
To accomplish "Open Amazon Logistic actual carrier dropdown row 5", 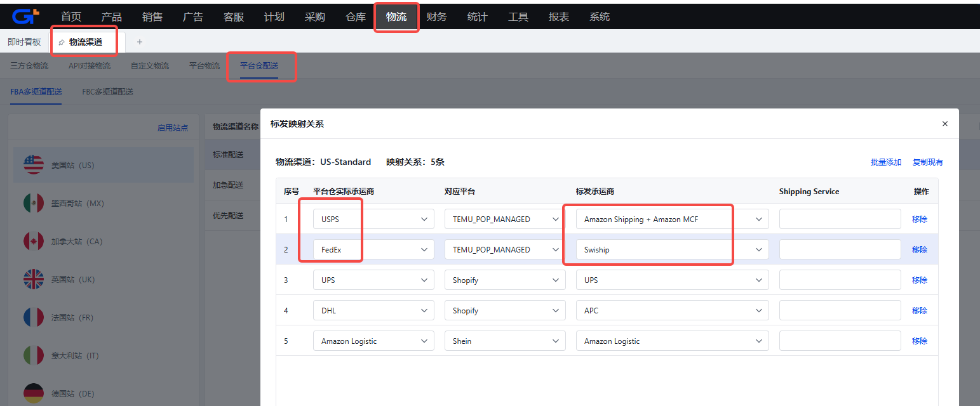I will click(x=373, y=341).
